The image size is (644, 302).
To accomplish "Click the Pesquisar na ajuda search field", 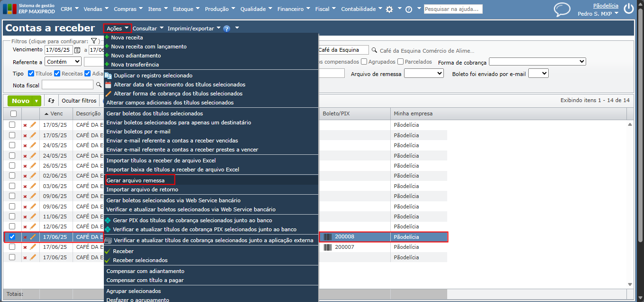I will (x=453, y=9).
